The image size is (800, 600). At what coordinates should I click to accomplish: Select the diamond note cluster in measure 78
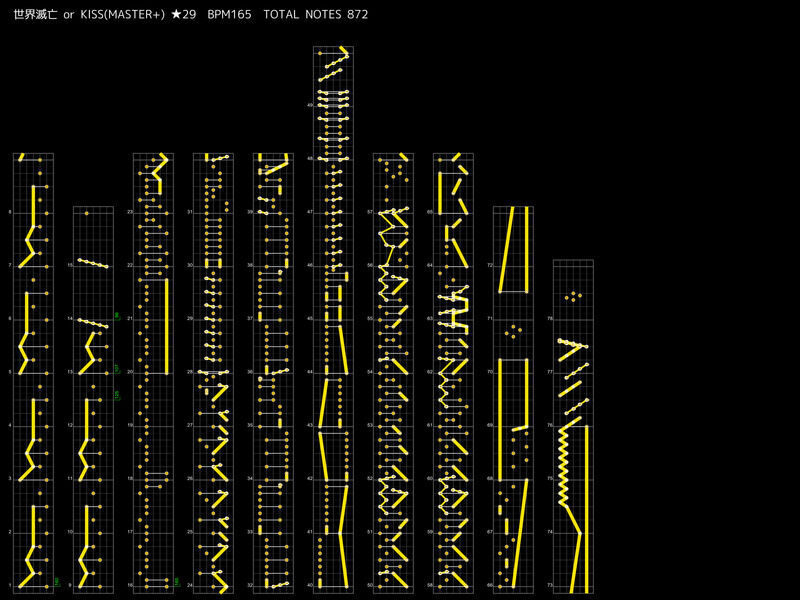click(572, 296)
